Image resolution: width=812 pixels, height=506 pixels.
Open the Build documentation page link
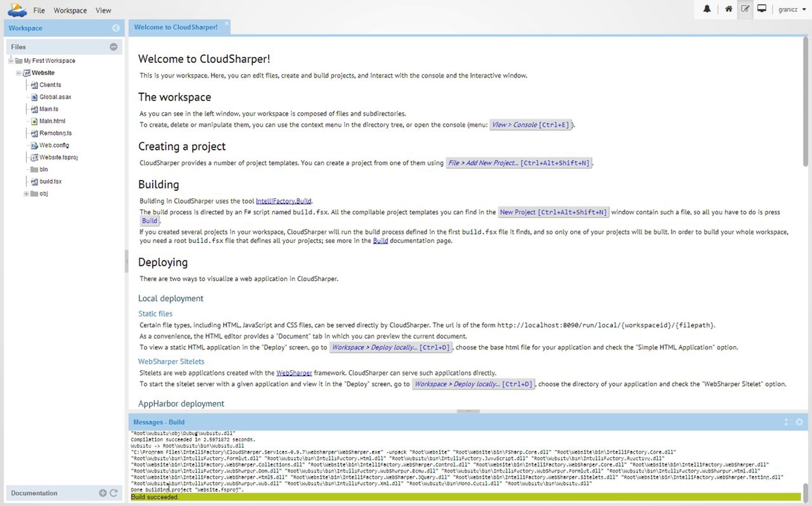click(380, 240)
